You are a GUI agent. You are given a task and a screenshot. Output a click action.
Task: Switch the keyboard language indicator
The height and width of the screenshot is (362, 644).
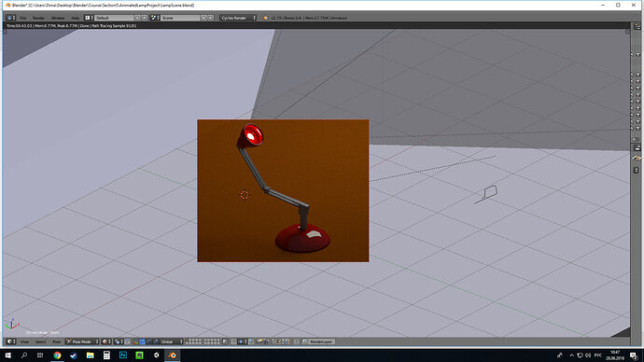click(x=598, y=355)
